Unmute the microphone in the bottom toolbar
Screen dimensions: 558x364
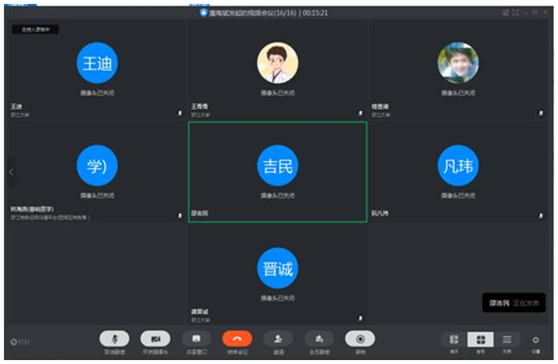pyautogui.click(x=114, y=339)
